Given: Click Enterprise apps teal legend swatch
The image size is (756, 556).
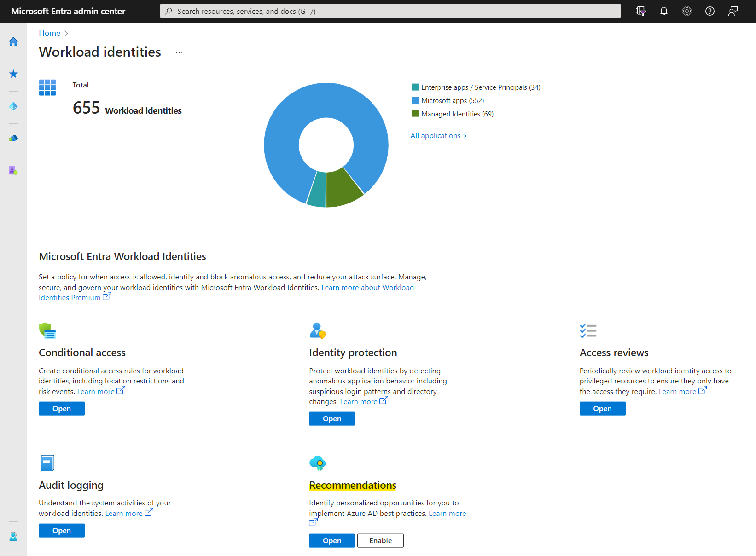Looking at the screenshot, I should tap(415, 87).
